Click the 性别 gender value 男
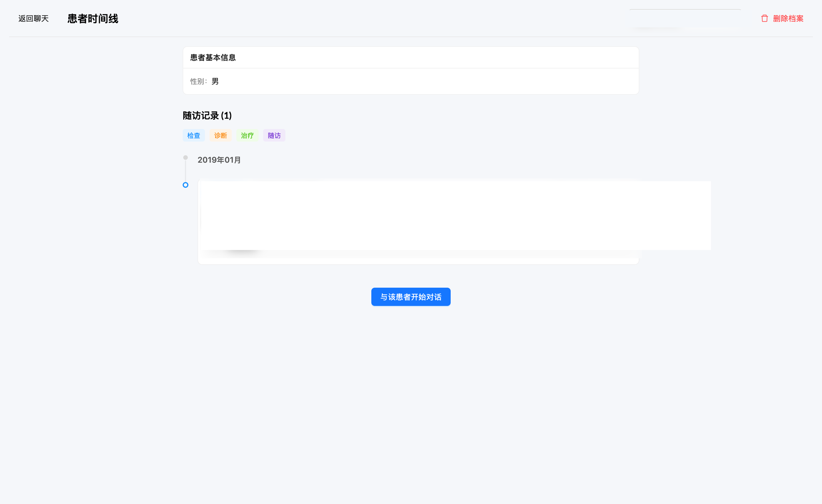This screenshot has width=822, height=504. (215, 81)
